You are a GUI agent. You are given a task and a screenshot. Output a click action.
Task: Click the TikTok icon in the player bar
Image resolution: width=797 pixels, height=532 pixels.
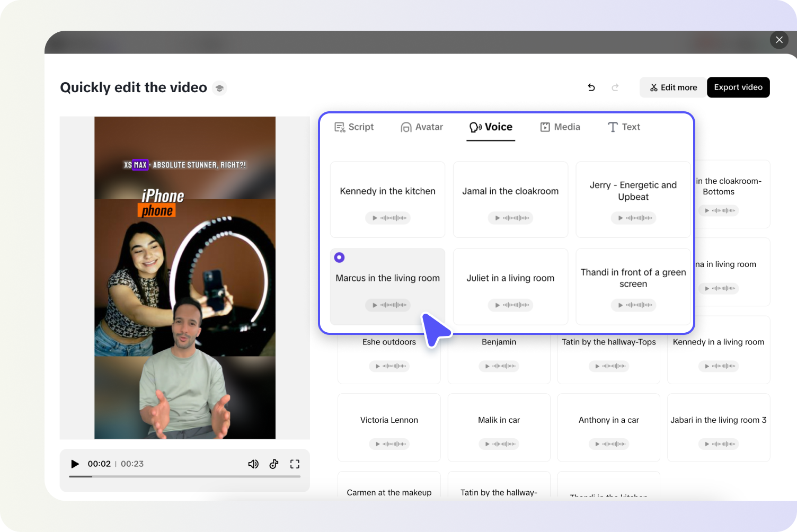coord(274,464)
